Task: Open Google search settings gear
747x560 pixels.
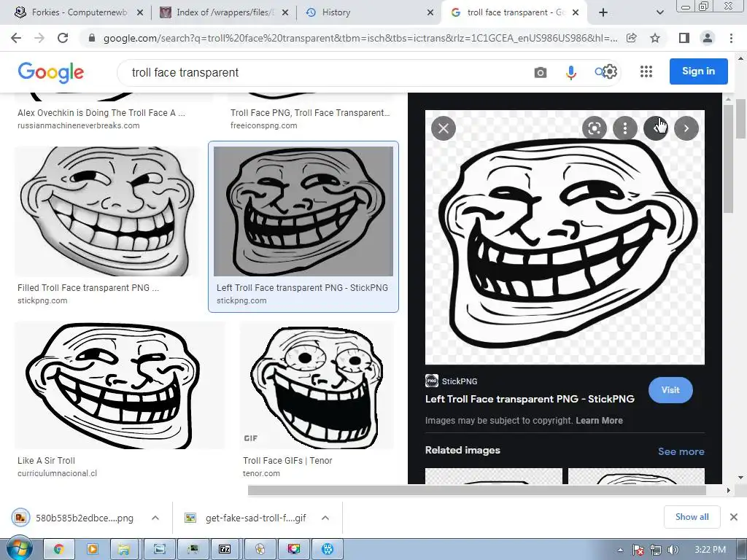Action: (611, 72)
